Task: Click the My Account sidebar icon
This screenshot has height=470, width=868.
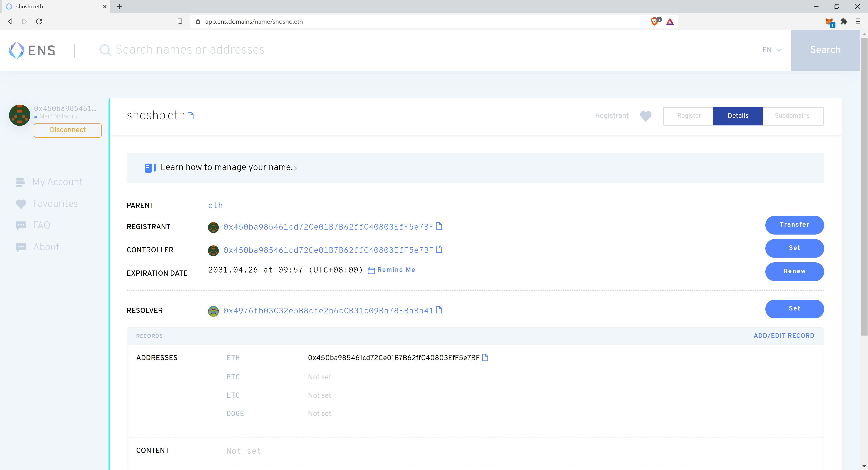Action: point(20,182)
